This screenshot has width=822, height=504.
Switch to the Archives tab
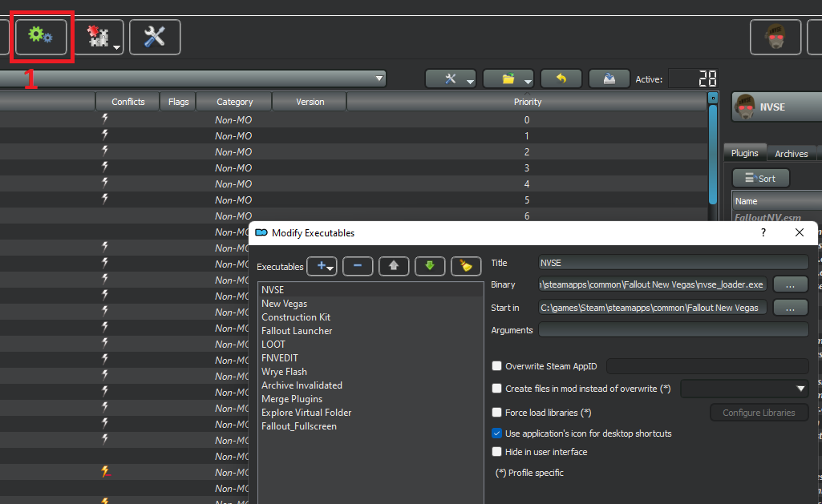791,154
